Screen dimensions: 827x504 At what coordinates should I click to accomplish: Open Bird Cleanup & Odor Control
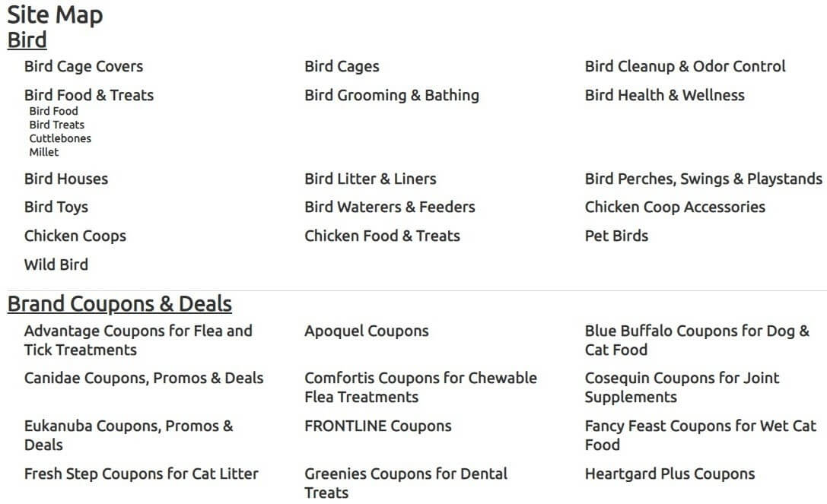[685, 66]
